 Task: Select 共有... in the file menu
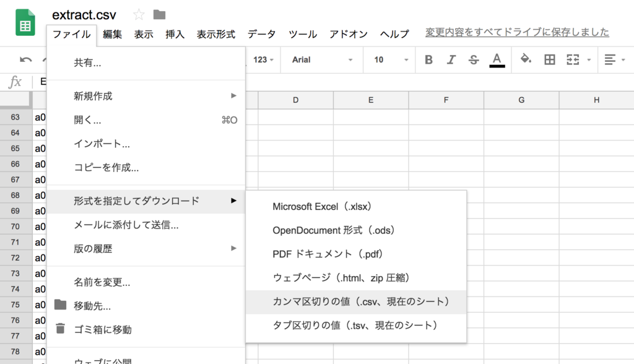point(146,63)
